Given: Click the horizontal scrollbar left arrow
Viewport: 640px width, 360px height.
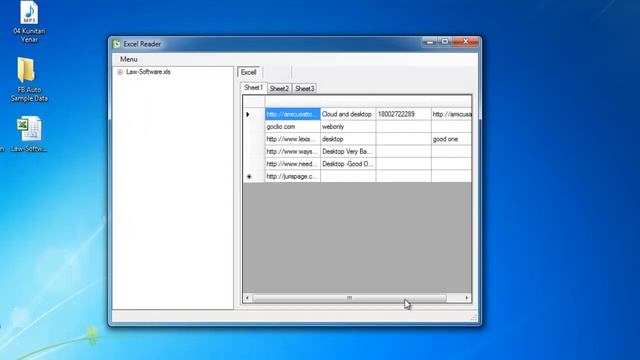Looking at the screenshot, I should coord(247,298).
